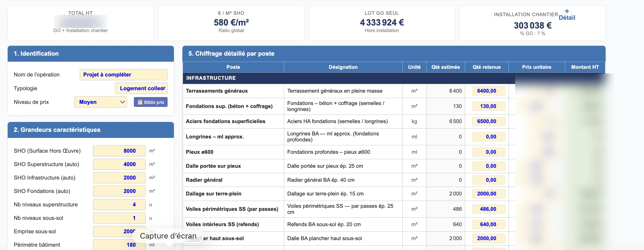Click the SHO Fondations value field
This screenshot has width=644, height=250.
tap(119, 191)
